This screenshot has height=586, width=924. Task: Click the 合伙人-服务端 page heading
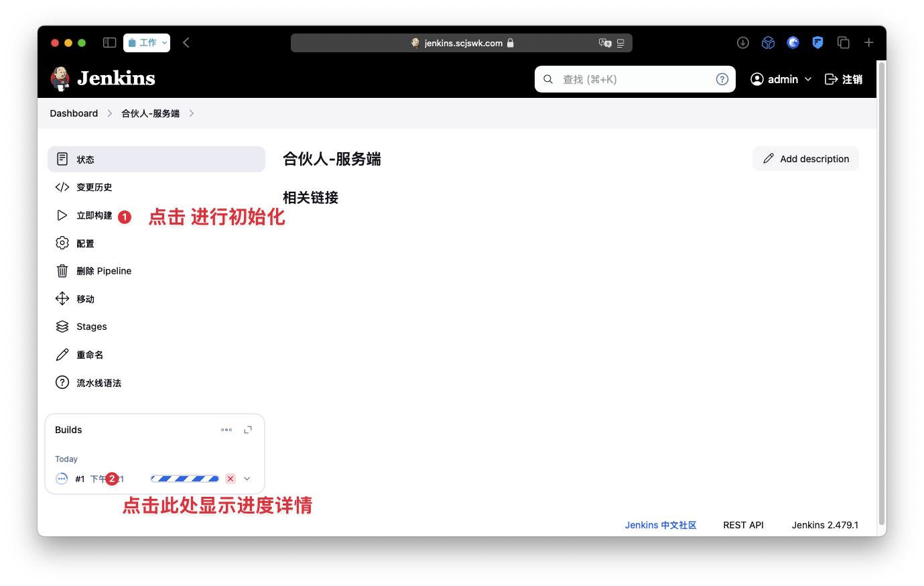(332, 159)
